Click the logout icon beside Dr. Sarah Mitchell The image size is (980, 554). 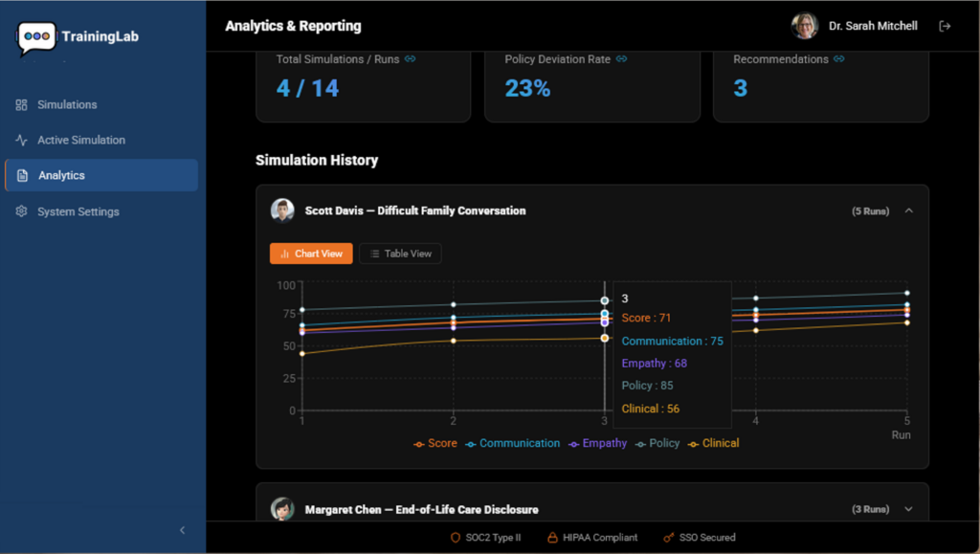[x=945, y=26]
